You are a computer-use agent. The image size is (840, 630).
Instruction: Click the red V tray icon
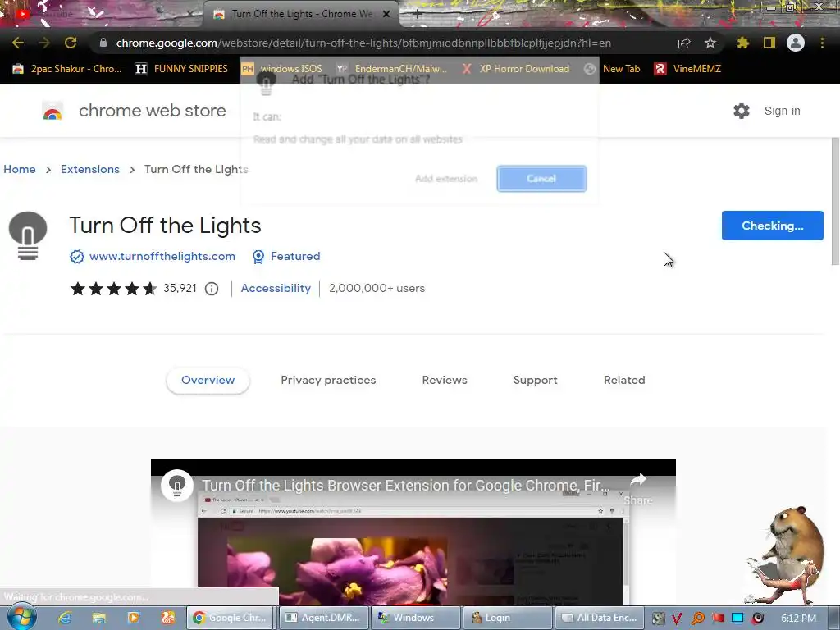click(x=677, y=619)
